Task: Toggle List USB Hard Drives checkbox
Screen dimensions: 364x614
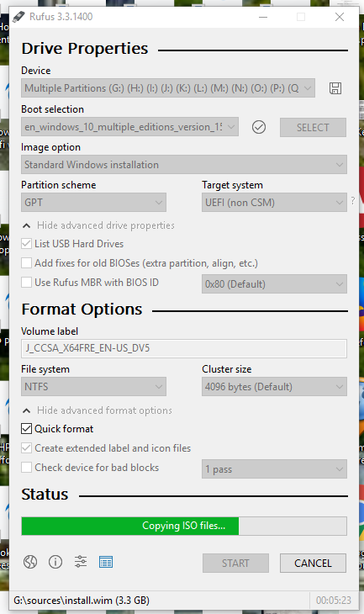Action: pos(26,244)
